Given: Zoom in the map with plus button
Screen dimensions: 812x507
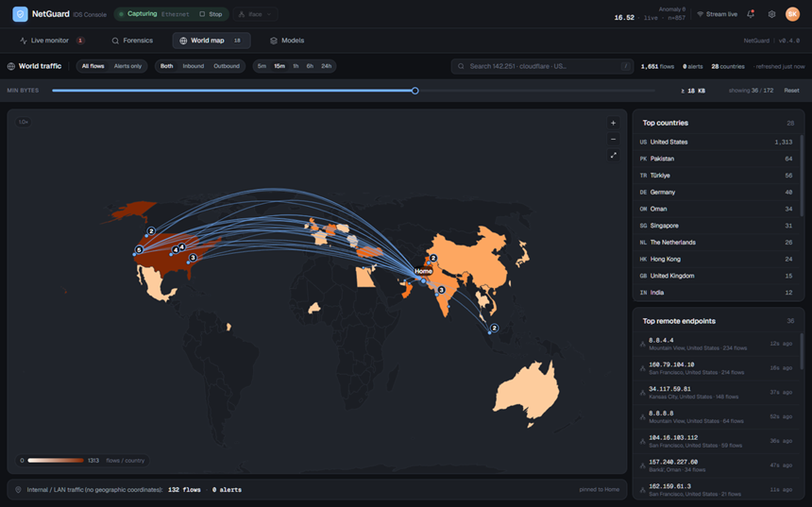Looking at the screenshot, I should 613,123.
